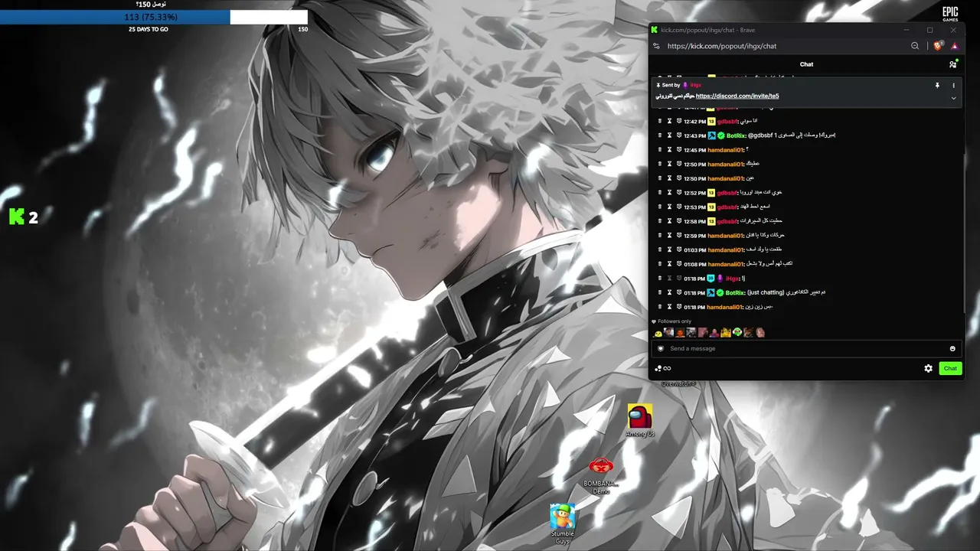Click the Kick viewer count overlay showing 2

[24, 217]
